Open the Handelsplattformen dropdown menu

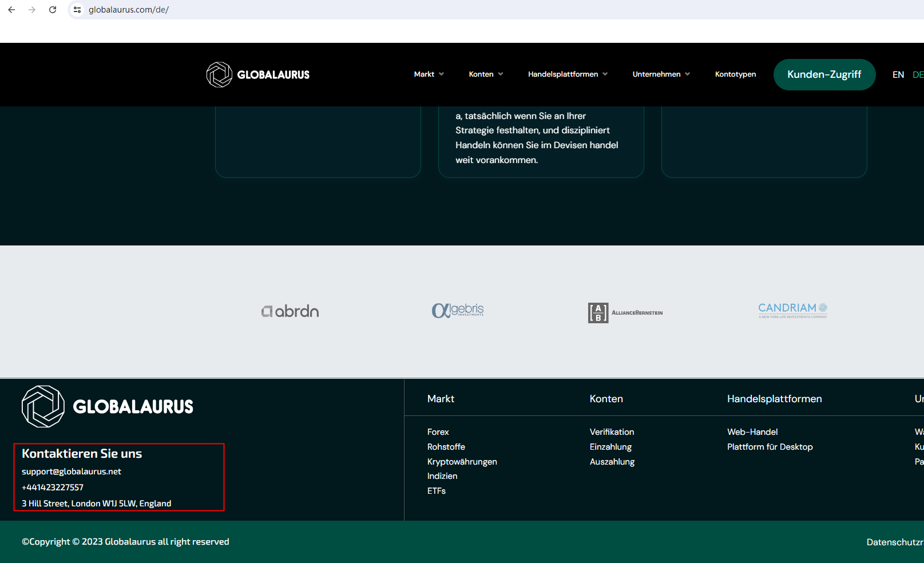click(x=568, y=74)
